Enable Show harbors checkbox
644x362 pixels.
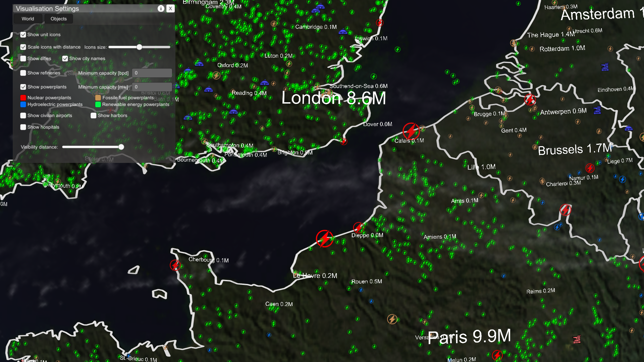click(x=94, y=115)
